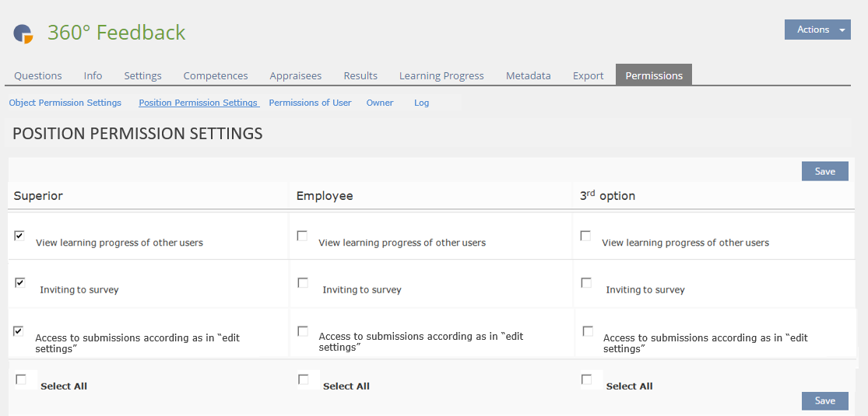Uncheck Superior's Inviting to survey checkbox

[x=20, y=283]
